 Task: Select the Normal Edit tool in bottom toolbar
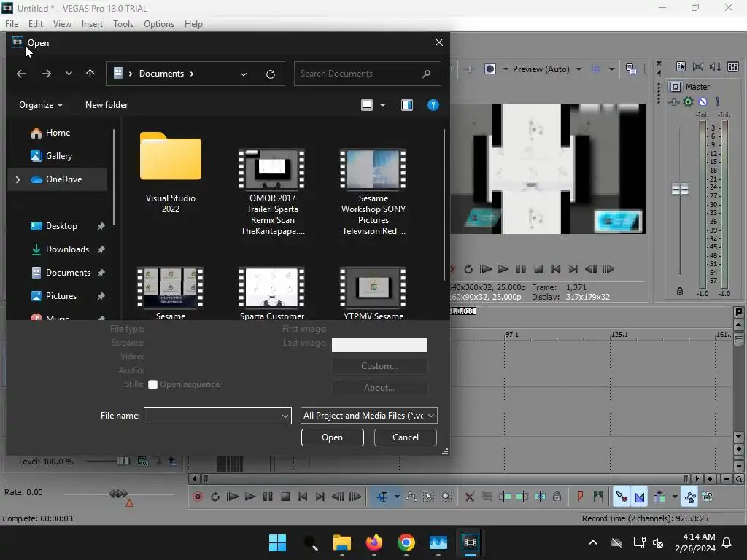pos(382,497)
